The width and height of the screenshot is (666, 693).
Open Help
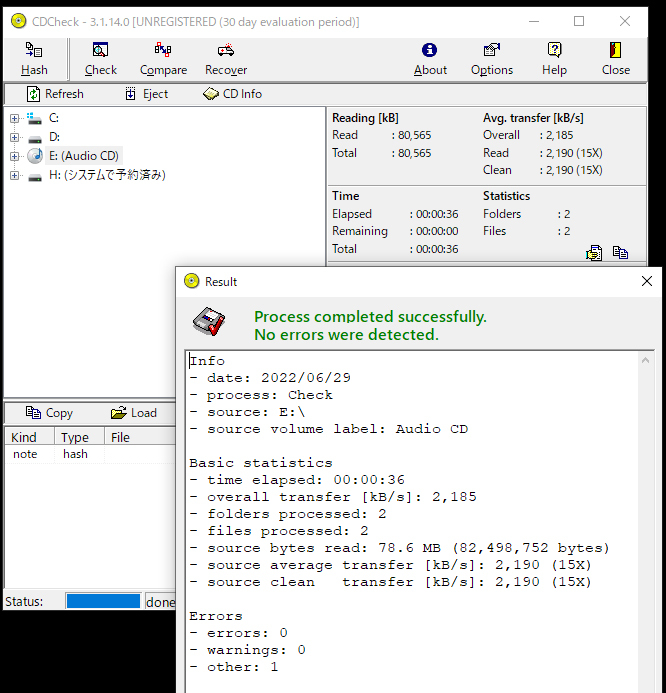pos(554,59)
